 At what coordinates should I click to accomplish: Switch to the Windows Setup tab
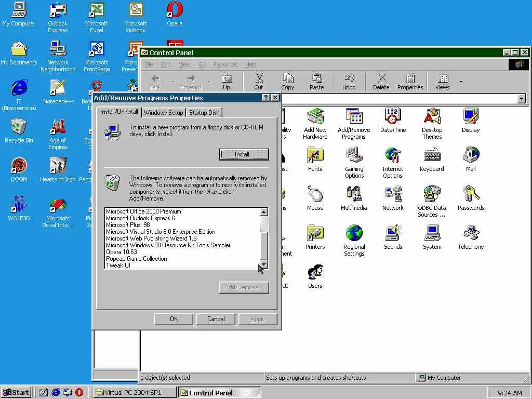pos(163,113)
